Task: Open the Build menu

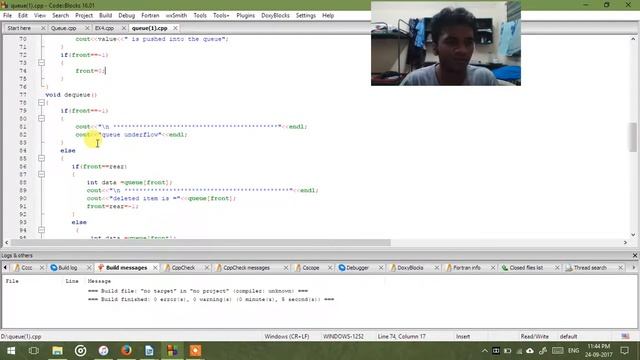Action: click(x=105, y=16)
